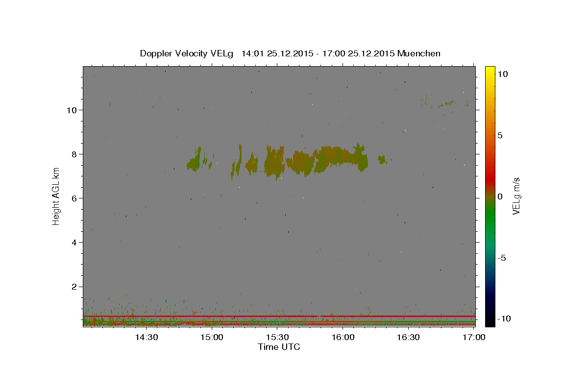Select the 'Time UTC' axis label
This screenshot has height=392, width=588.
point(279,347)
